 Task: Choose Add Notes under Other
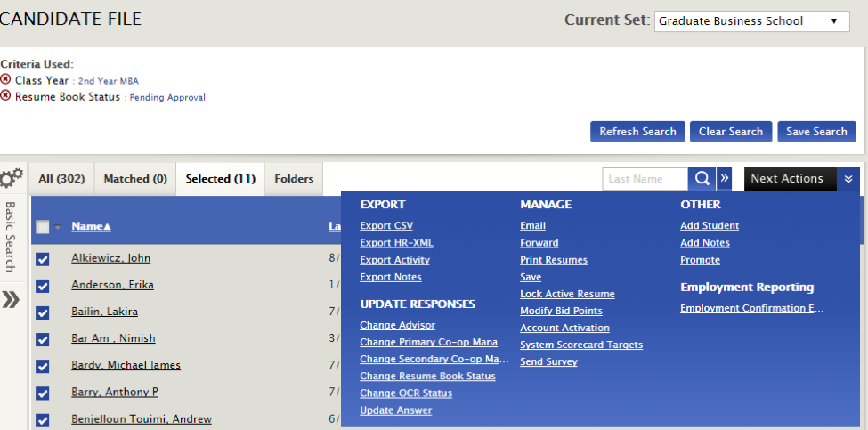tap(705, 243)
